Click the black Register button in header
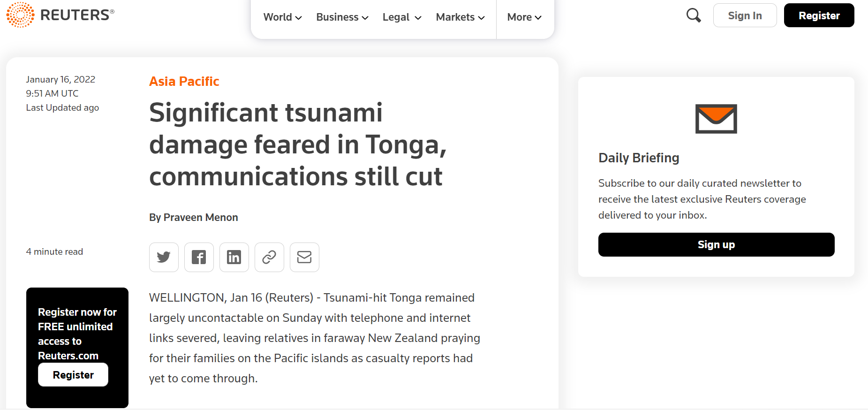 [x=819, y=15]
